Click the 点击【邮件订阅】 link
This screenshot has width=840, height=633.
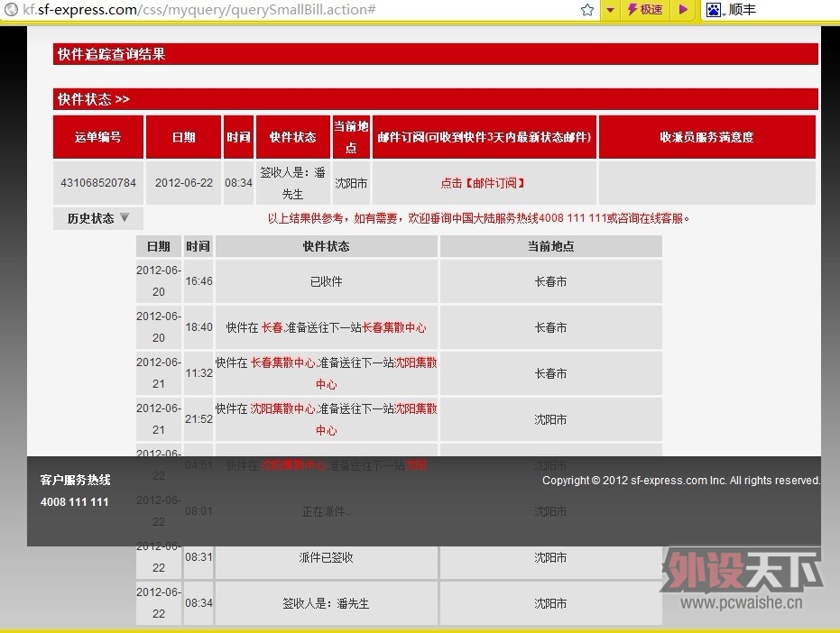[483, 183]
